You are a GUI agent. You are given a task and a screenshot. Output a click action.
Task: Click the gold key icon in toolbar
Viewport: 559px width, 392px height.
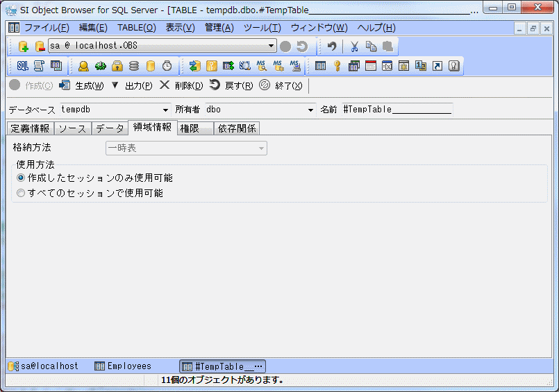tap(337, 66)
